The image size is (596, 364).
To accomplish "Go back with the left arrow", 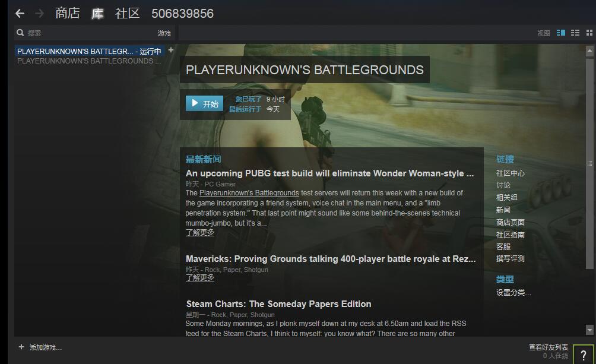I will 20,13.
